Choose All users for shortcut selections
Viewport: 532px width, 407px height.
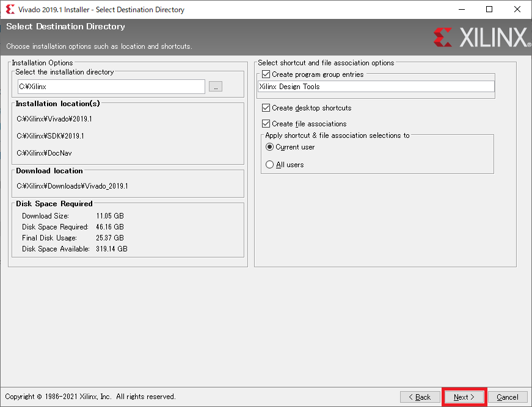click(x=269, y=165)
